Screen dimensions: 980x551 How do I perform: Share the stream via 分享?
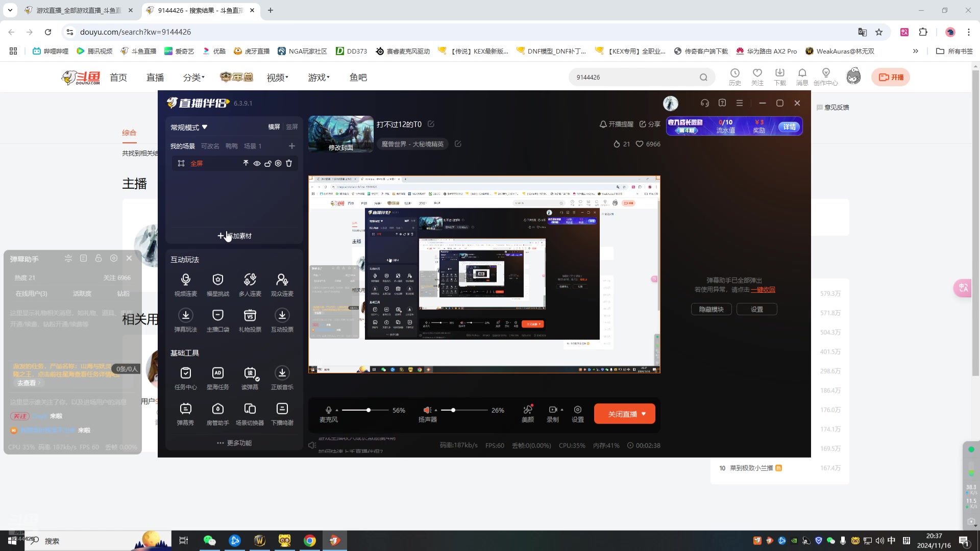[x=650, y=124]
